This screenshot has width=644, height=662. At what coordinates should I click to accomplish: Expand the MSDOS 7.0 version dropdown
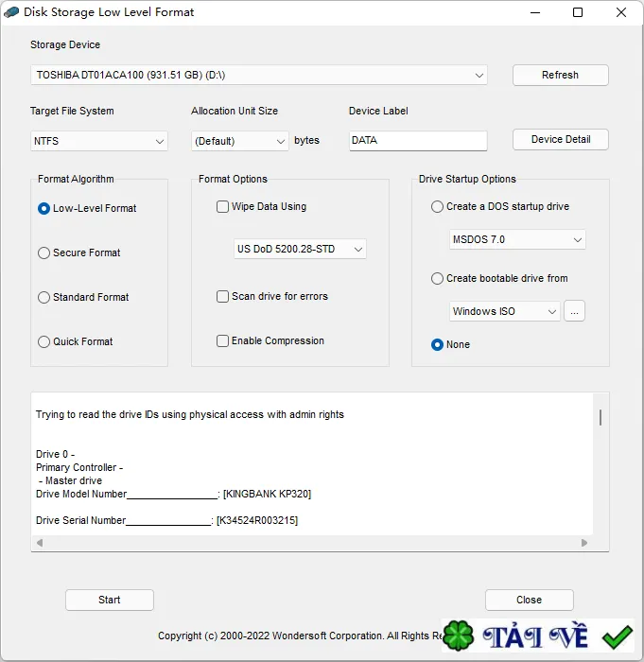(517, 240)
